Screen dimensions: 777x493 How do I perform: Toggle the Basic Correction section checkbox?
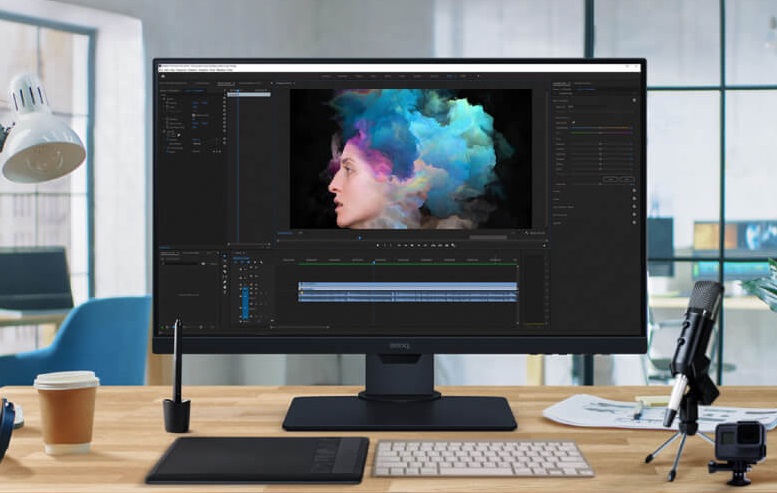634,100
